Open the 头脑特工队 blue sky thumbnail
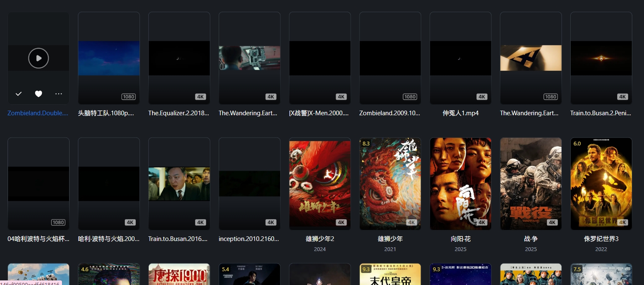This screenshot has height=285, width=644. click(109, 58)
